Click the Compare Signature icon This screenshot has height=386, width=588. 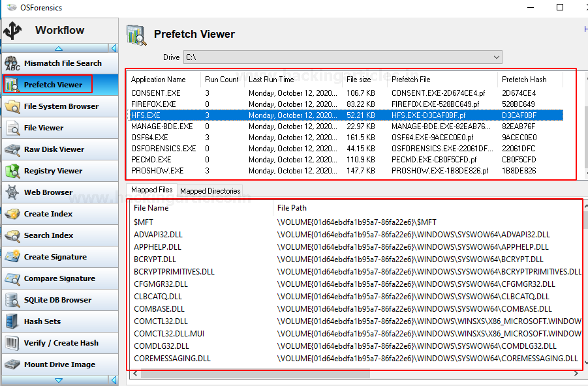[12, 278]
